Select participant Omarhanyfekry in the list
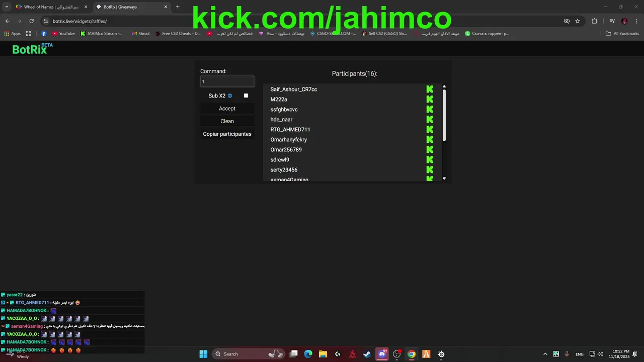644x362 pixels. click(289, 140)
